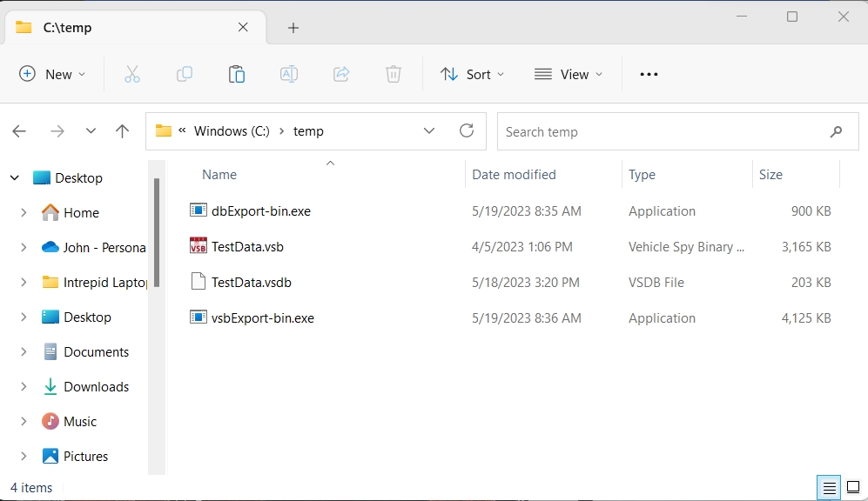Switch to large thumbnails view toggle

(x=854, y=488)
